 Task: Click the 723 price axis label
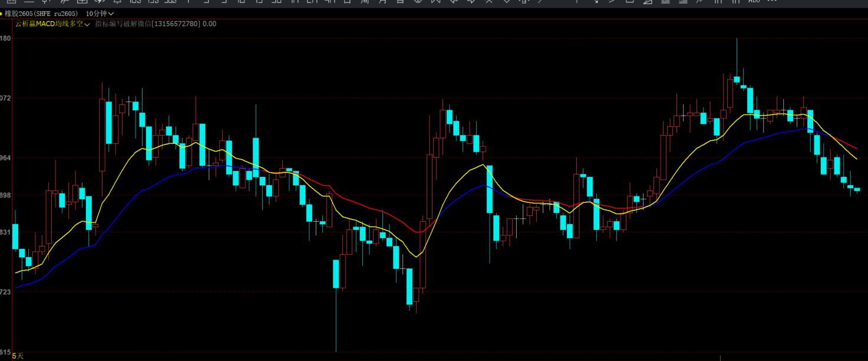(x=5, y=292)
